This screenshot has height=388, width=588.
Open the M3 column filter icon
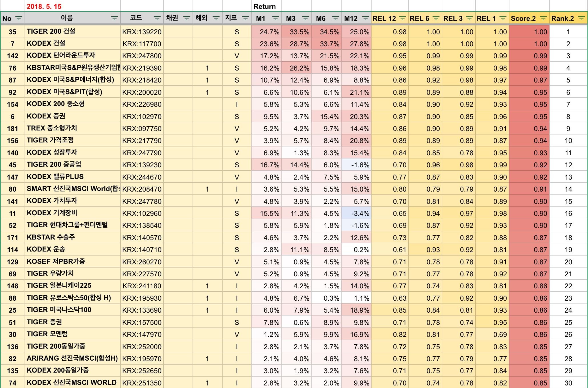[305, 18]
